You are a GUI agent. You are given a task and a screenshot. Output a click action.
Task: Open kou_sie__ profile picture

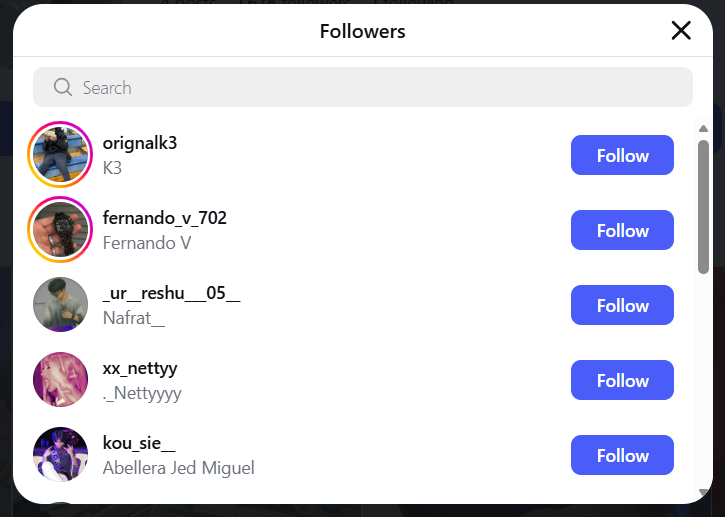pyautogui.click(x=60, y=455)
